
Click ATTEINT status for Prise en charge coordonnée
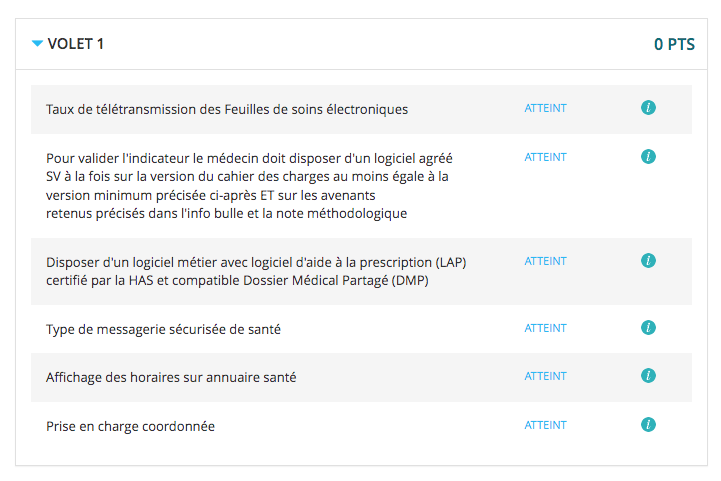tap(545, 425)
